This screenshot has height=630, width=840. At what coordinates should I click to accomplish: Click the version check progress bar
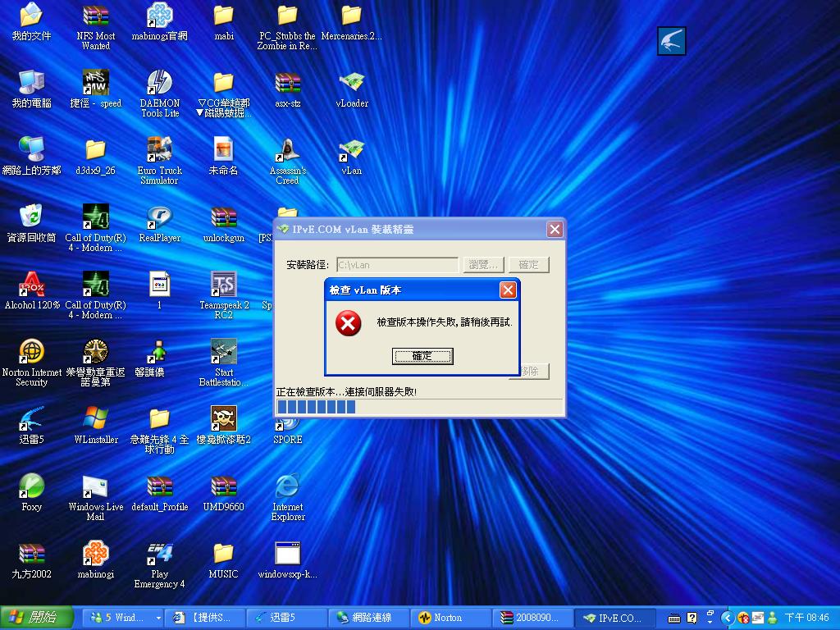click(x=419, y=407)
